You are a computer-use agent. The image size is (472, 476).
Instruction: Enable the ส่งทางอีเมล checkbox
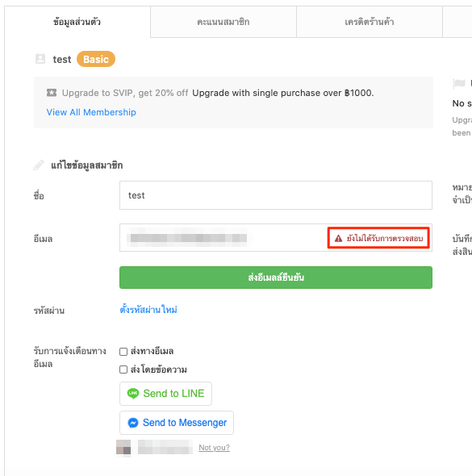[x=123, y=352]
